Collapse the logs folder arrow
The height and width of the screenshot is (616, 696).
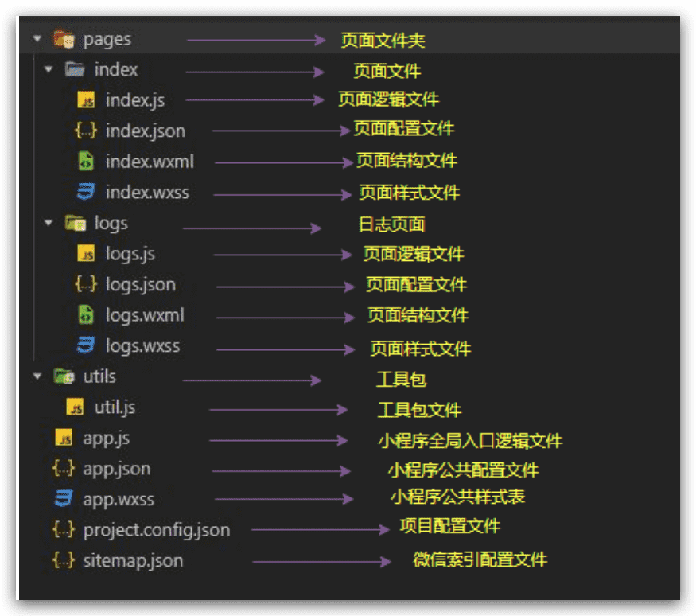point(49,224)
